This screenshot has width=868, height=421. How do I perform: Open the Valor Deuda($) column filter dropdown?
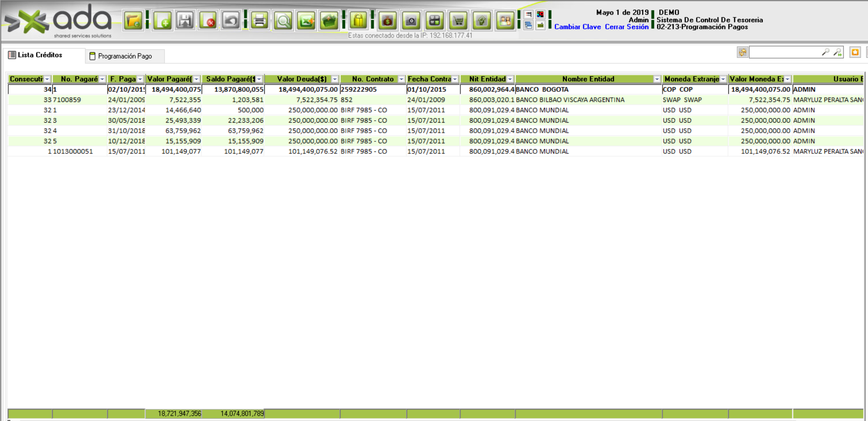tap(335, 79)
